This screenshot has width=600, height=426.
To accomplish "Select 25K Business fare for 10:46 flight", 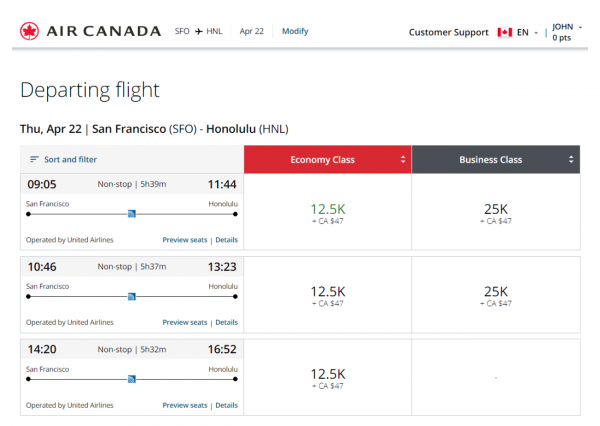I will (x=495, y=295).
